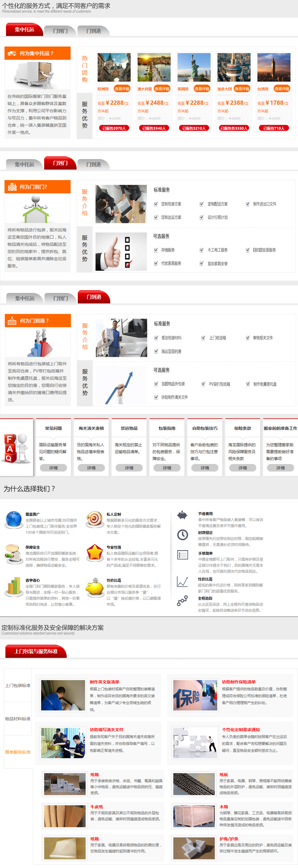Image resolution: width=298 pixels, height=868 pixels.
Task: Switch to the 跟单服务标准 side tab
Action: (17, 752)
